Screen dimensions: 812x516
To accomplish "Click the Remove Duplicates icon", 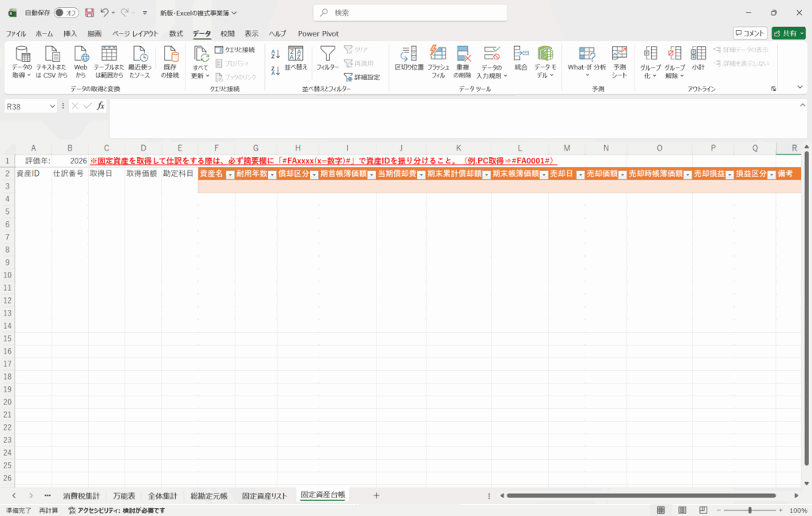I will (x=464, y=54).
